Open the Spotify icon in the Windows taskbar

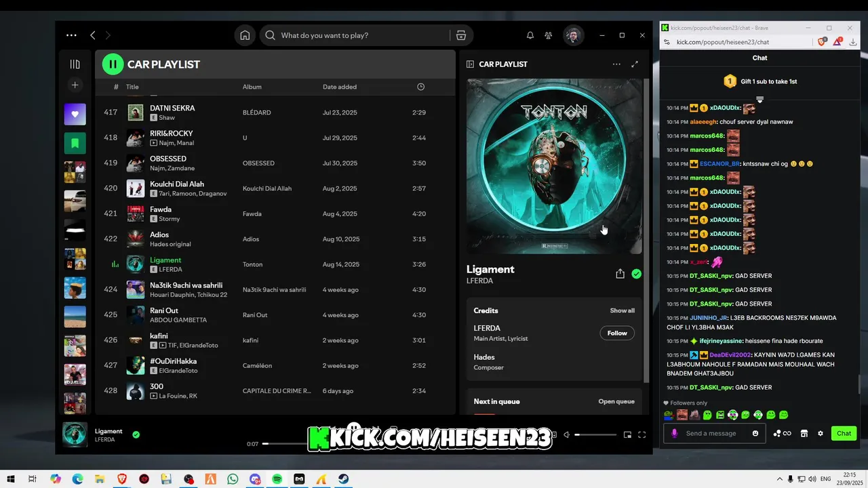[277, 479]
